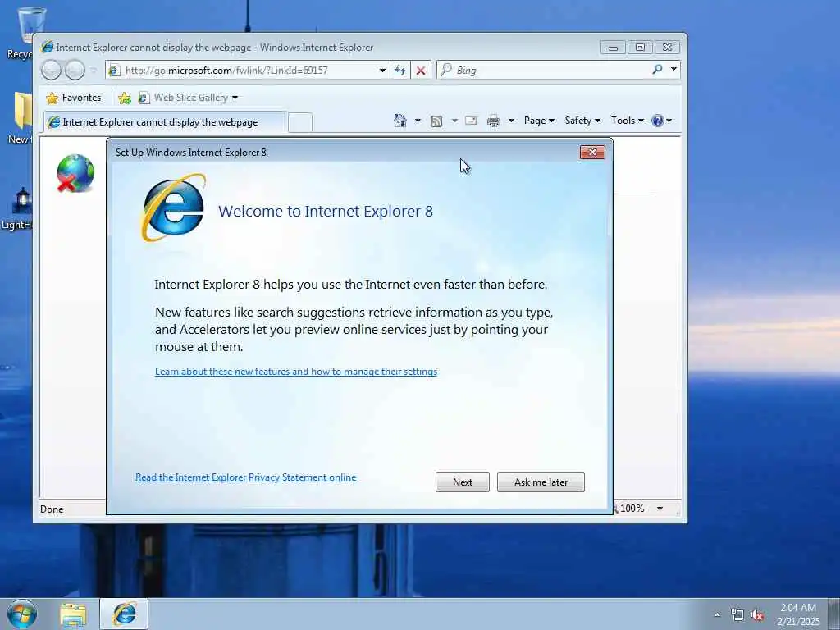Open the Tools menu

pos(628,121)
